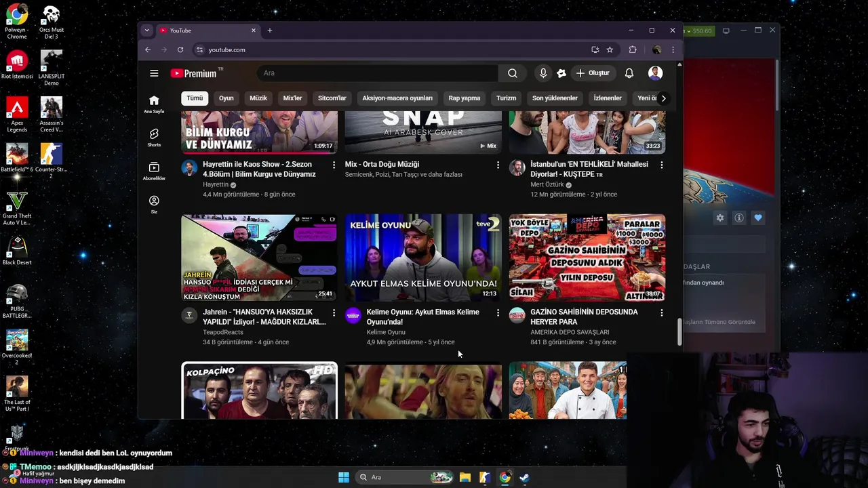
Task: Select the Tümü filter chip
Action: click(x=195, y=98)
